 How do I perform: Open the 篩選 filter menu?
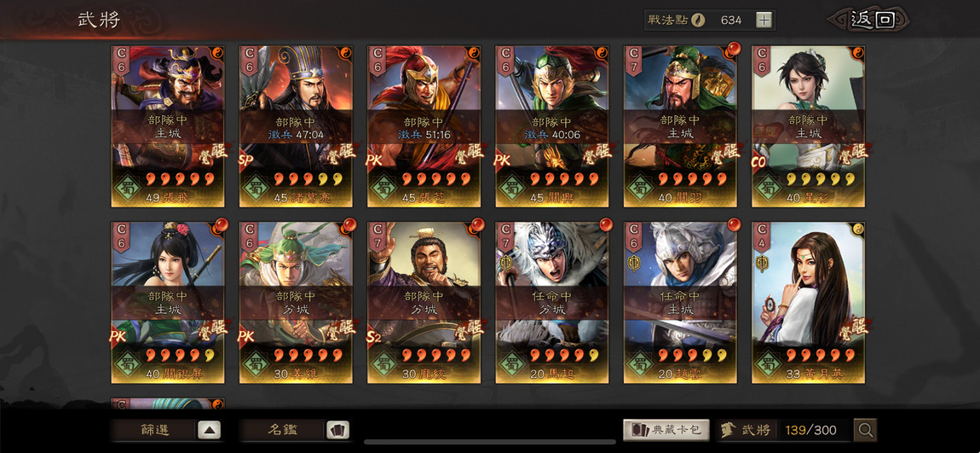[x=153, y=431]
